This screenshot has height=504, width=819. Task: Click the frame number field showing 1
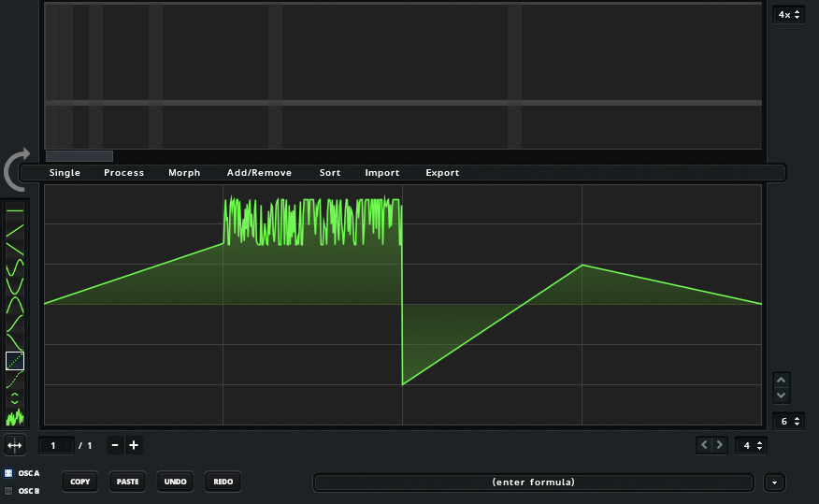(56, 445)
